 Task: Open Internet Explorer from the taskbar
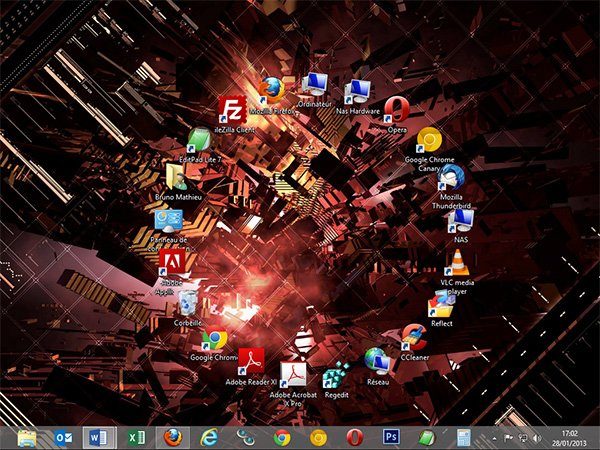click(x=209, y=437)
